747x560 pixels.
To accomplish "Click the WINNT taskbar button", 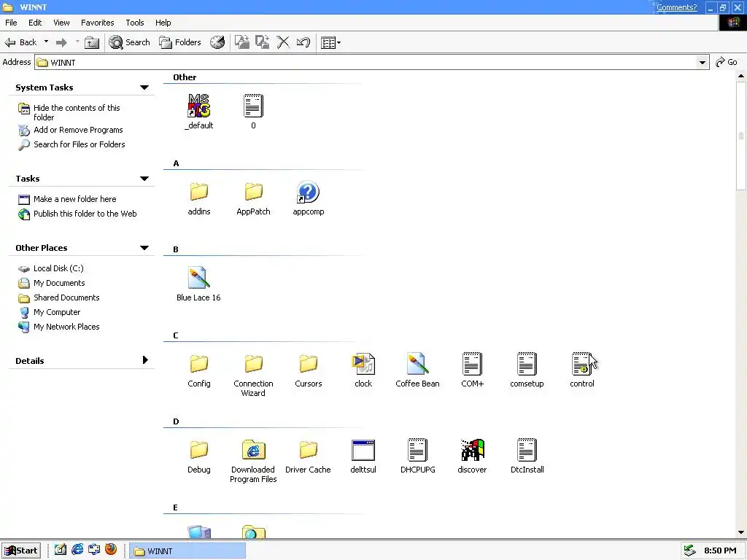I will click(187, 551).
